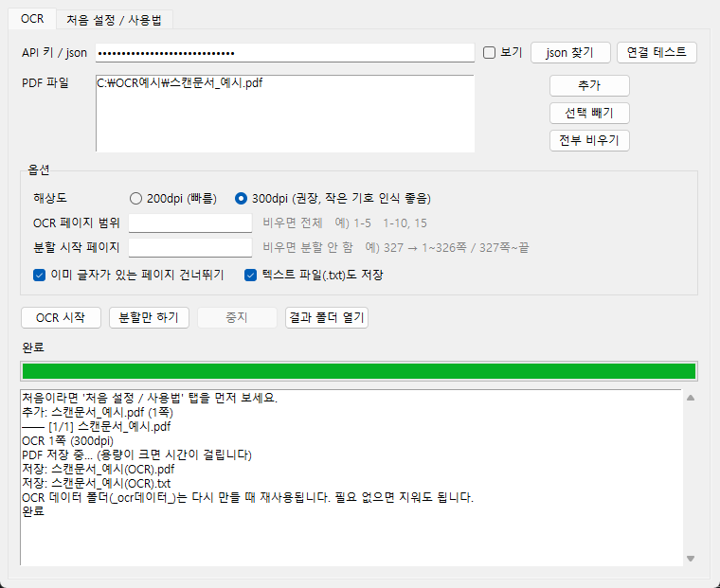720x588 pixels.
Task: Click the log scrollbar down arrow
Action: tap(690, 559)
